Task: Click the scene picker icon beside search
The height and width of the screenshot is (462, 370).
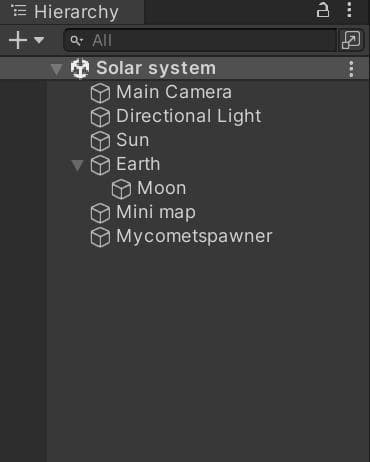Action: pos(351,40)
